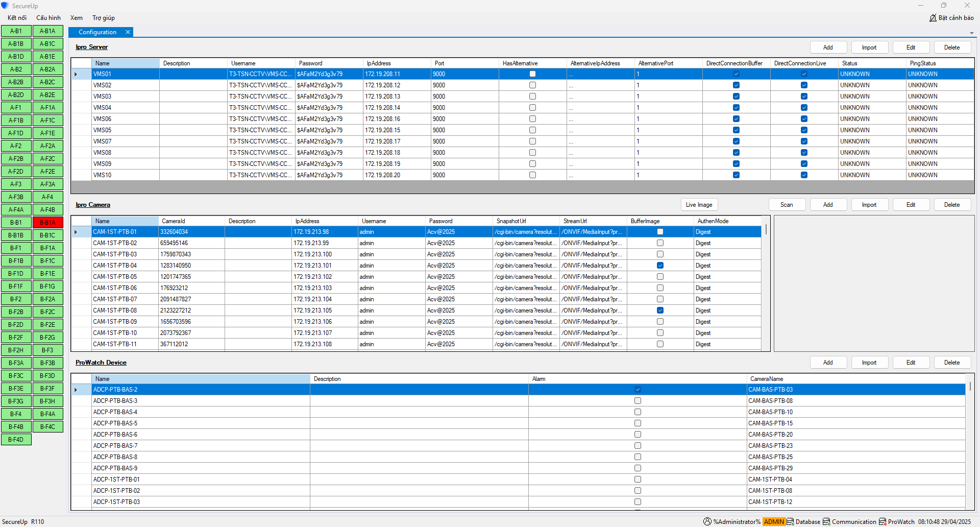Click the Communication server status icon
Image resolution: width=980 pixels, height=527 pixels.
point(826,521)
